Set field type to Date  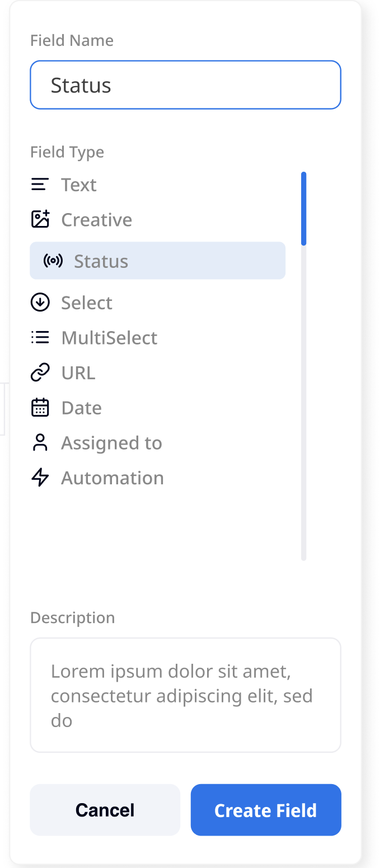[x=82, y=408]
